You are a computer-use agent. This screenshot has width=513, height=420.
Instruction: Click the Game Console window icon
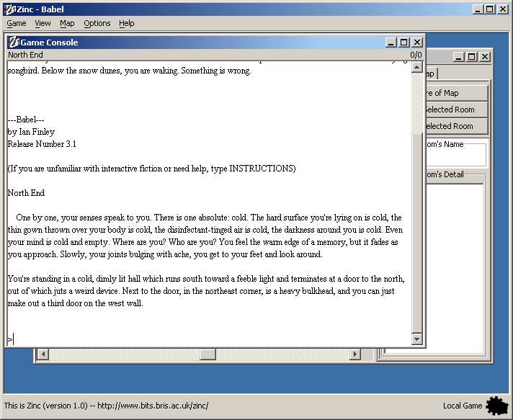pos(13,43)
